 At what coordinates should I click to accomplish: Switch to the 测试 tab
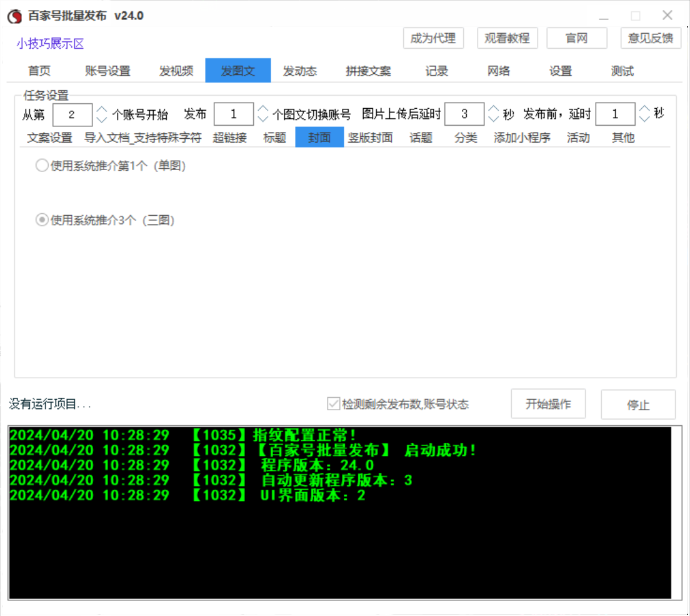(622, 71)
